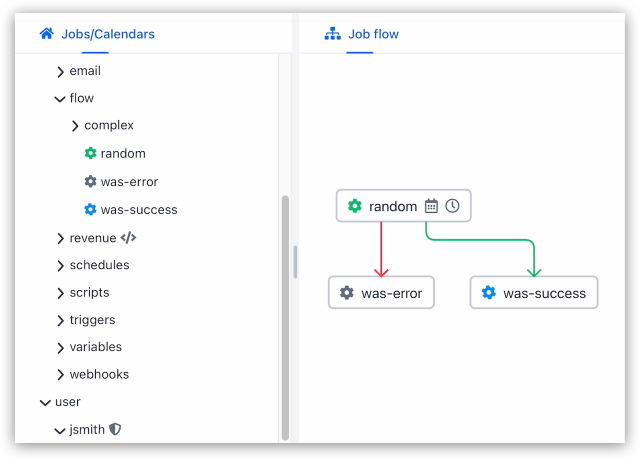Click the home icon beside Jobs/Calendars
The image size is (640, 460).
pos(47,33)
